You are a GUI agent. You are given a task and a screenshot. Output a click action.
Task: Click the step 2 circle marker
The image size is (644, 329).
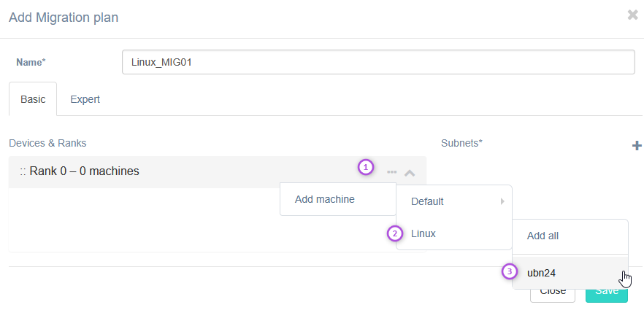(x=395, y=233)
